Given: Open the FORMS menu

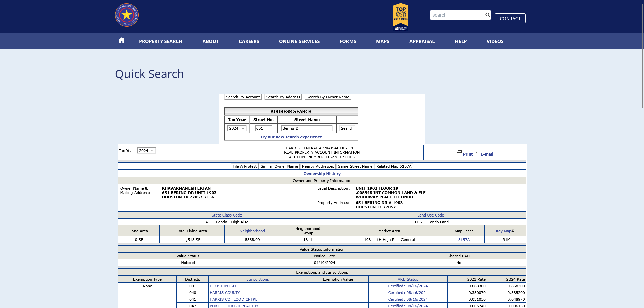Looking at the screenshot, I should point(348,41).
